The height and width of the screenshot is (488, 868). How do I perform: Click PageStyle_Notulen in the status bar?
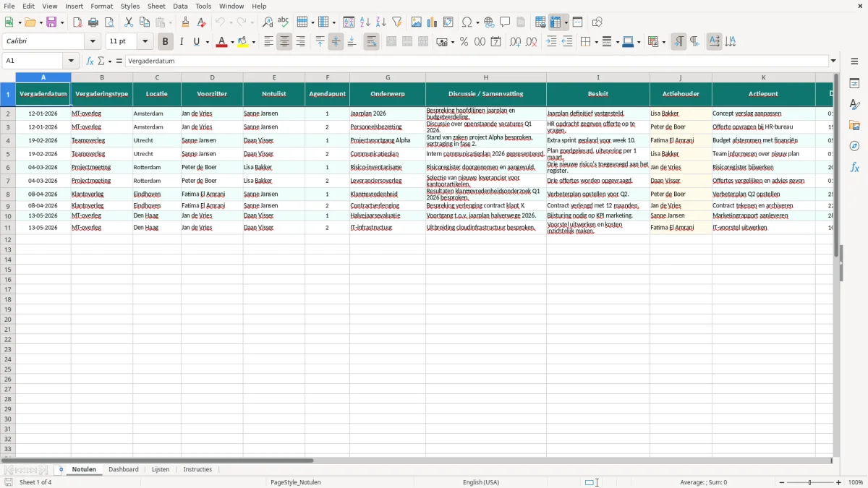click(x=296, y=482)
